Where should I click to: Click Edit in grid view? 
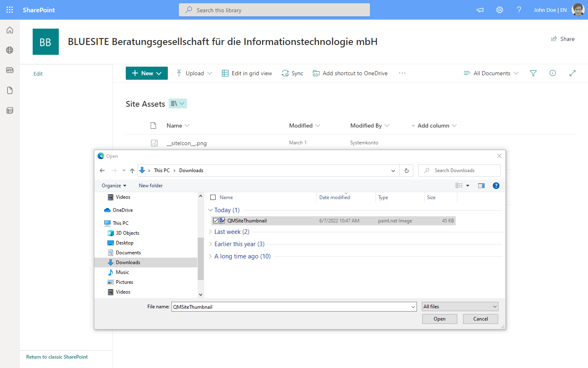click(247, 73)
